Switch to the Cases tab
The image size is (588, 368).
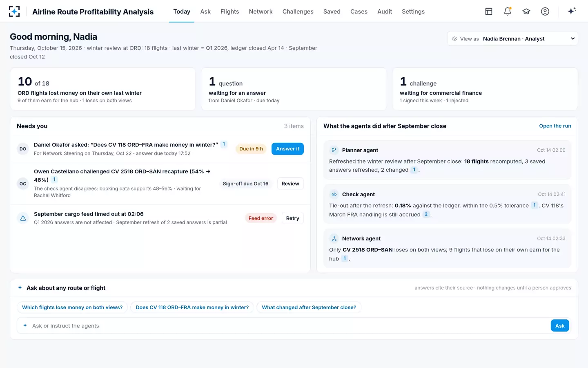click(x=359, y=11)
